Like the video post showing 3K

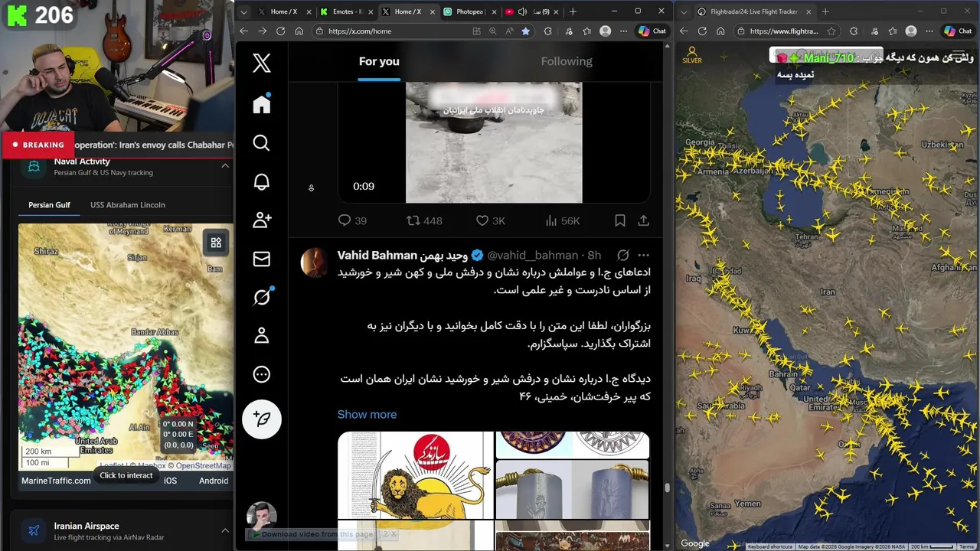pyautogui.click(x=491, y=220)
